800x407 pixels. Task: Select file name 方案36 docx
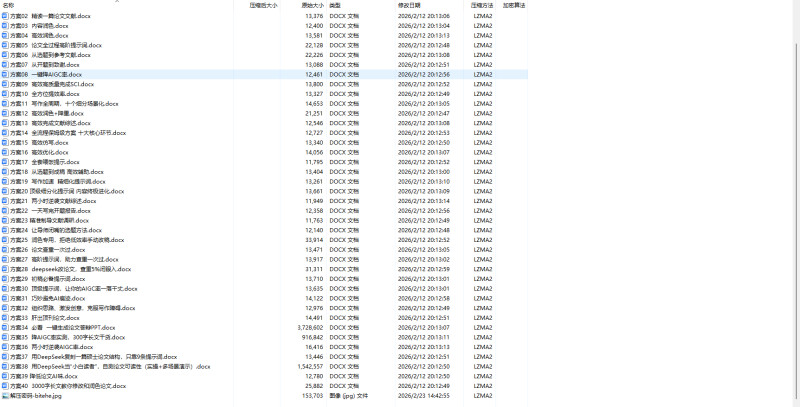52,347
